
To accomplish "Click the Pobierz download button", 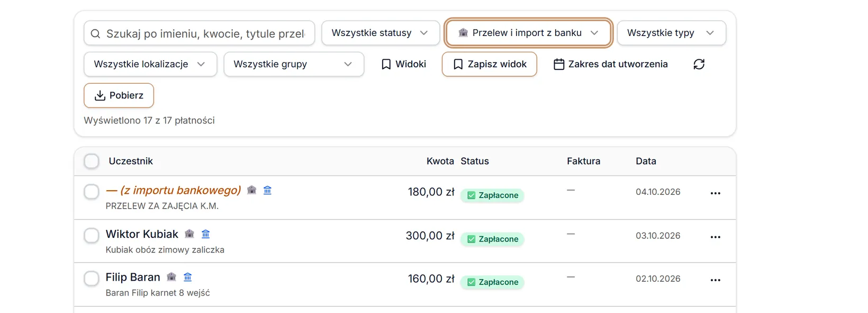I will tap(119, 95).
